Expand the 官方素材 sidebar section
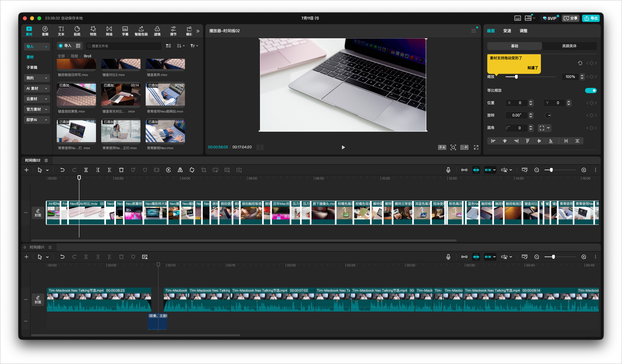 37,109
